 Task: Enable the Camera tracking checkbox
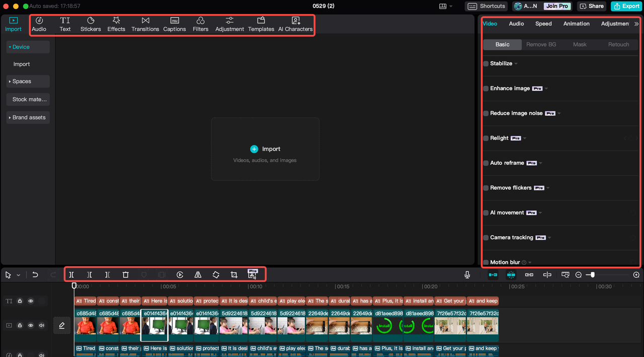[486, 238]
